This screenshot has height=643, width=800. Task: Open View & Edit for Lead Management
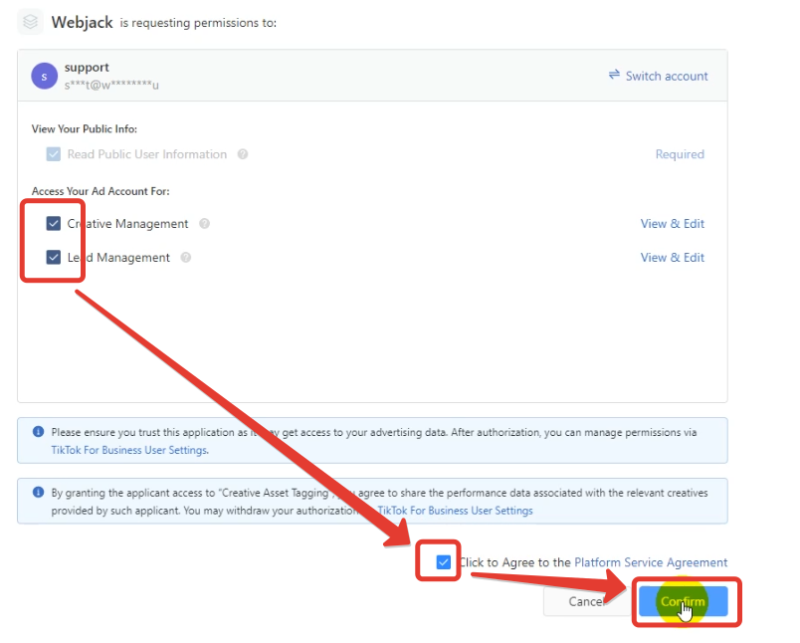click(x=672, y=258)
